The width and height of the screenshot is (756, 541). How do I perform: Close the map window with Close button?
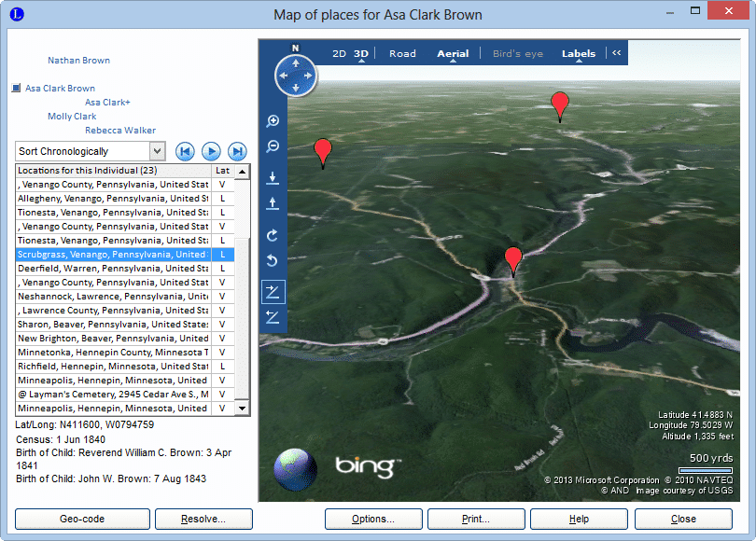(x=683, y=519)
